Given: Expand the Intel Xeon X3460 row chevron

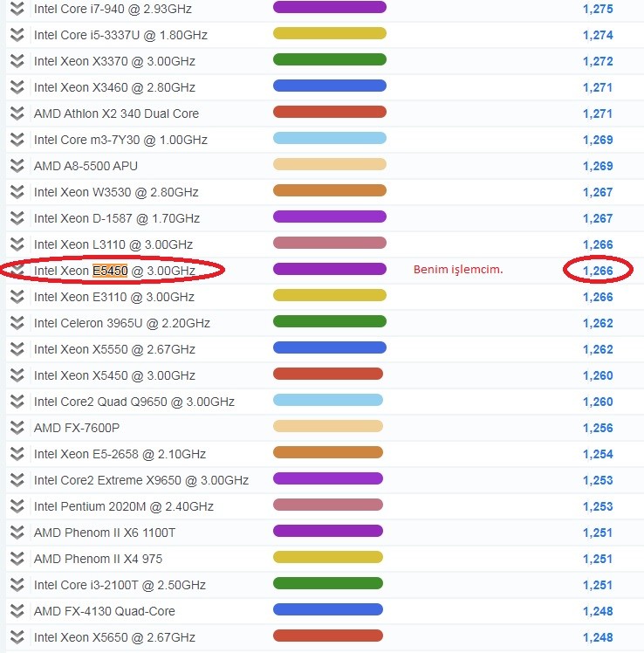Looking at the screenshot, I should (17, 87).
